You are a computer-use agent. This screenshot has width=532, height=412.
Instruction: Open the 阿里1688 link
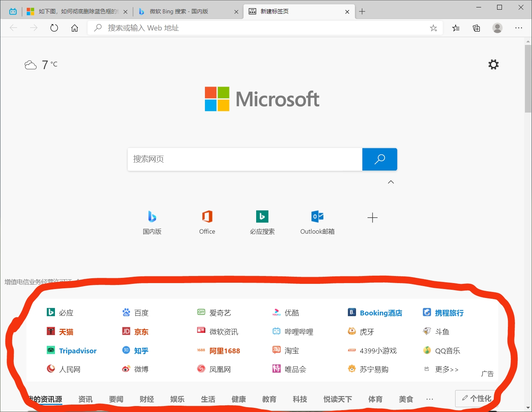(x=219, y=351)
